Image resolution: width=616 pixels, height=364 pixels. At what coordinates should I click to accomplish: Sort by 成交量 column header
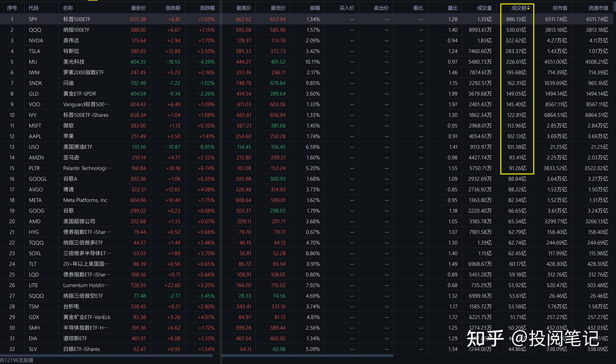pos(484,8)
